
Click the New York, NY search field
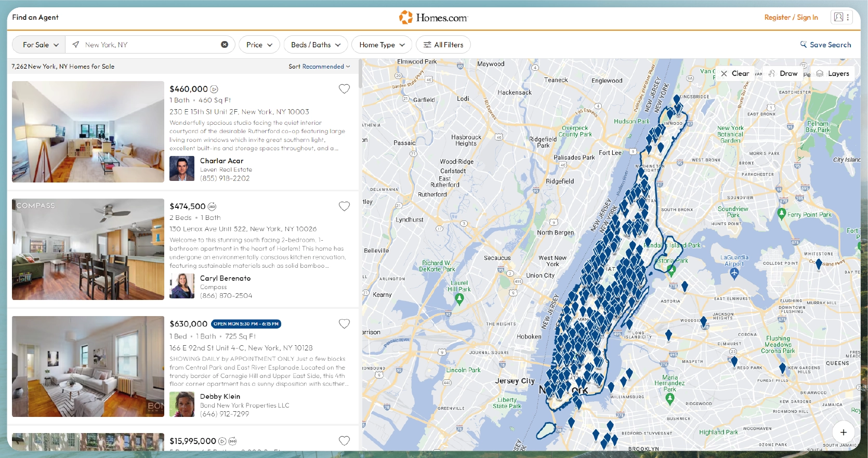[x=151, y=45]
